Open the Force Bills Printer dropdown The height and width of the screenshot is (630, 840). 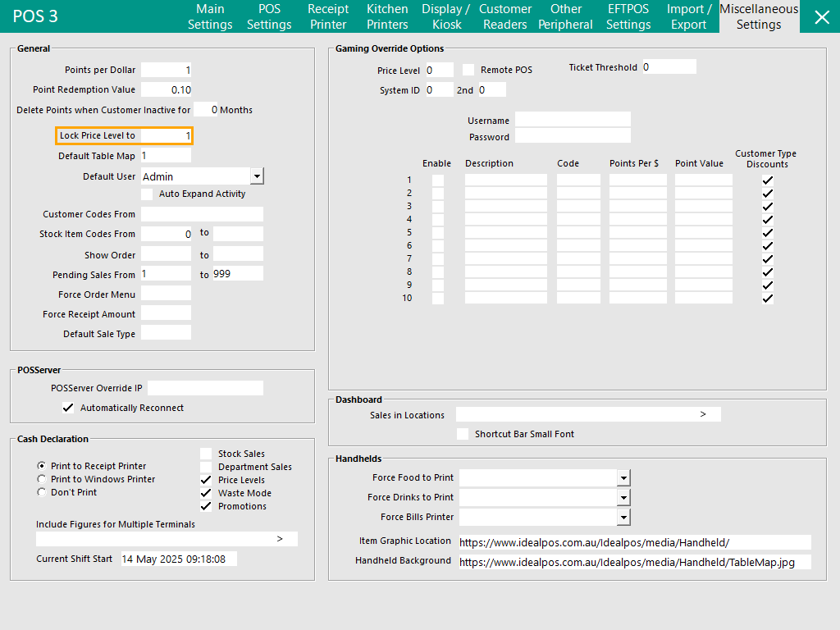pyautogui.click(x=623, y=517)
